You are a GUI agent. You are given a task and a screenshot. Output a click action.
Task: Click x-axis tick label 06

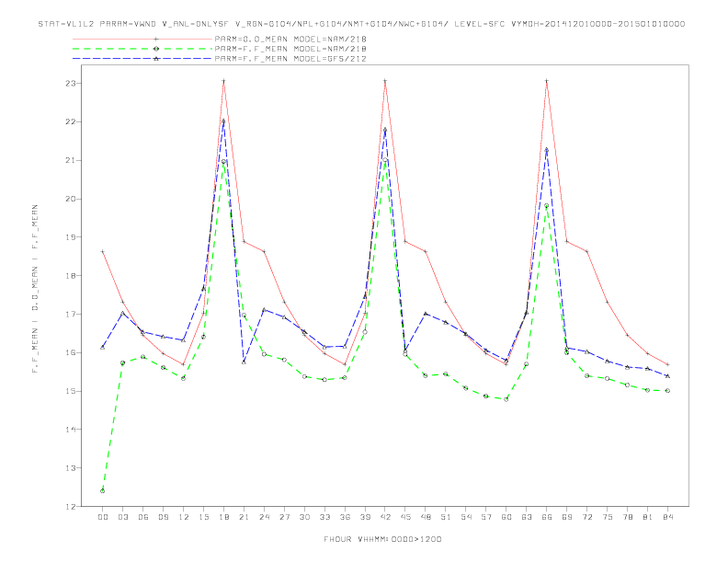coord(143,517)
